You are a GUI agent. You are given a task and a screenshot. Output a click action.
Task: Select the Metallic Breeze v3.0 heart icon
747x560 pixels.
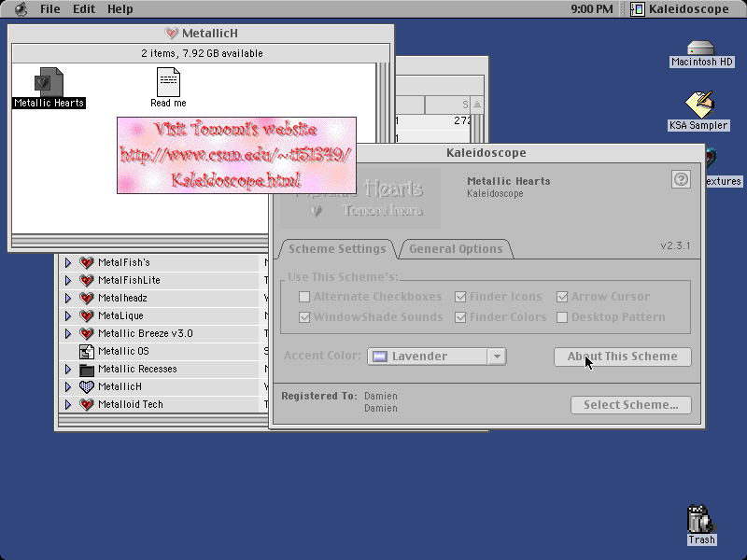(86, 333)
